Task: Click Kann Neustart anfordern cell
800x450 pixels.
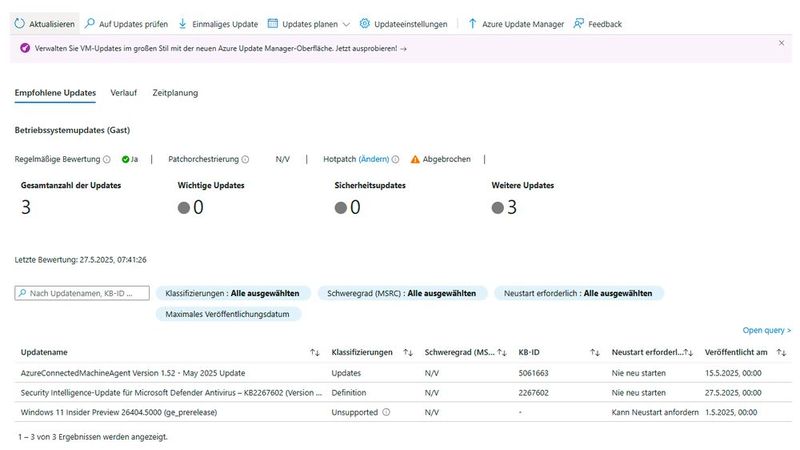Action: point(655,412)
